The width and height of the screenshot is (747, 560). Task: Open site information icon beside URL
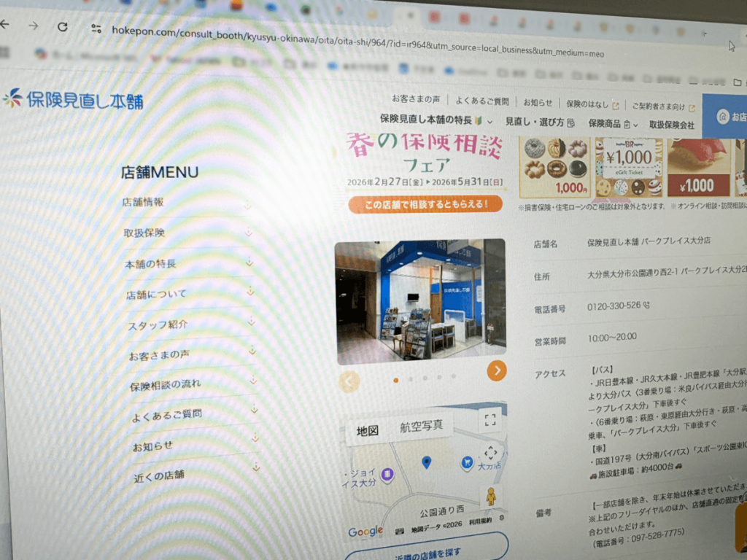96,28
